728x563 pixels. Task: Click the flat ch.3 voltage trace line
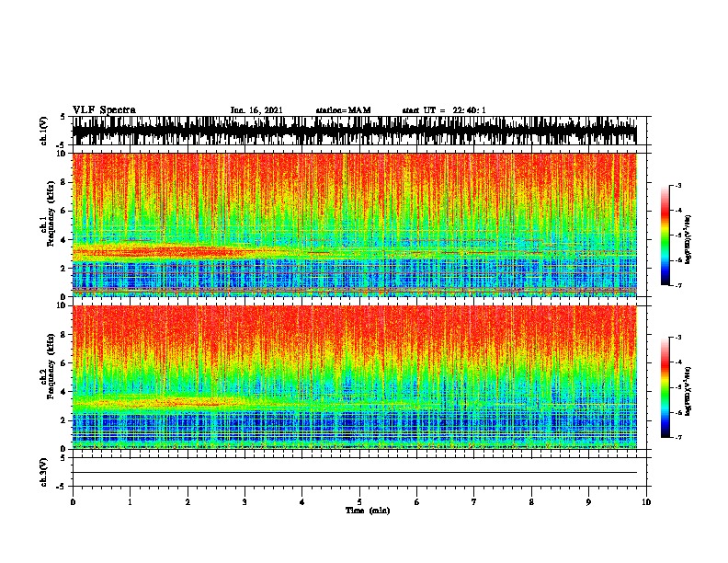pyautogui.click(x=355, y=473)
